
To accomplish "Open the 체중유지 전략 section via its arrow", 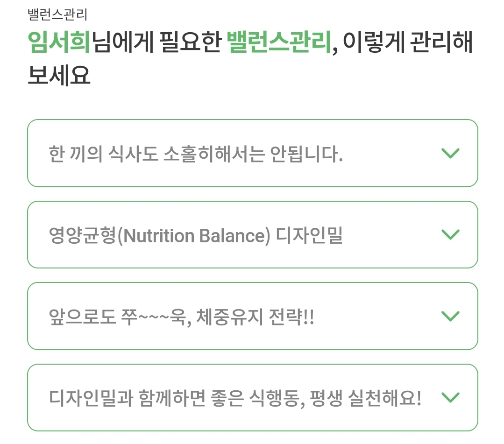I will point(450,316).
